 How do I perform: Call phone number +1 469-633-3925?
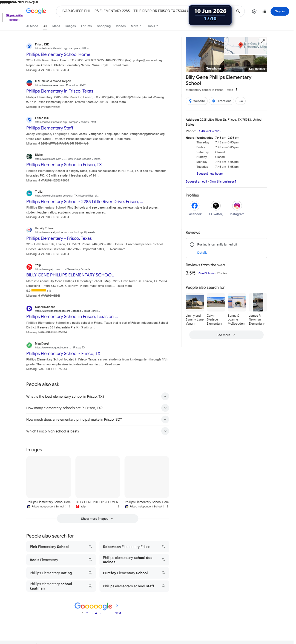pos(209,131)
